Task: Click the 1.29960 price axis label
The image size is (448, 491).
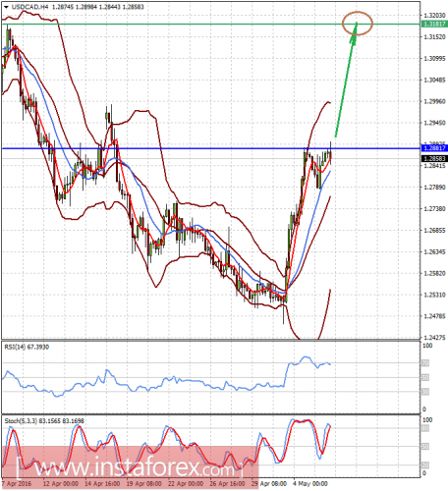Action: [x=435, y=101]
